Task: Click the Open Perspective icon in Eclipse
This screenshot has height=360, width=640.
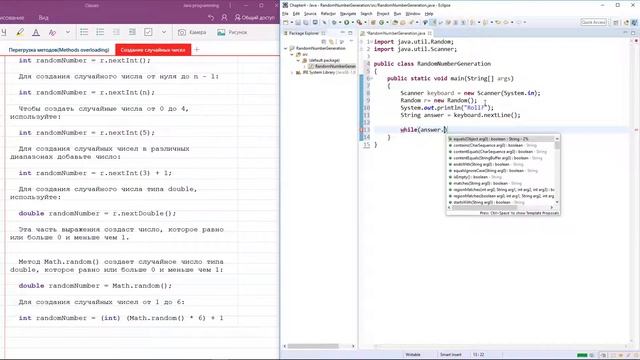Action: 616,23
